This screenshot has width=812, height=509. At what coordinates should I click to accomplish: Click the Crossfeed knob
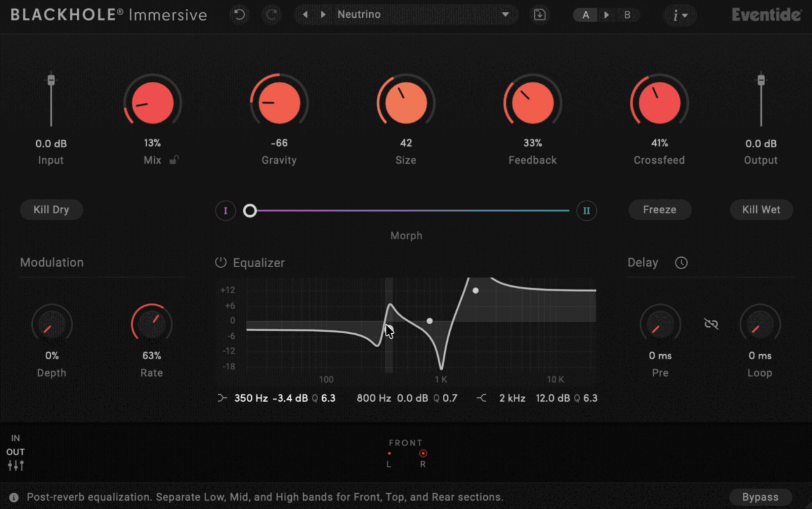(660, 103)
